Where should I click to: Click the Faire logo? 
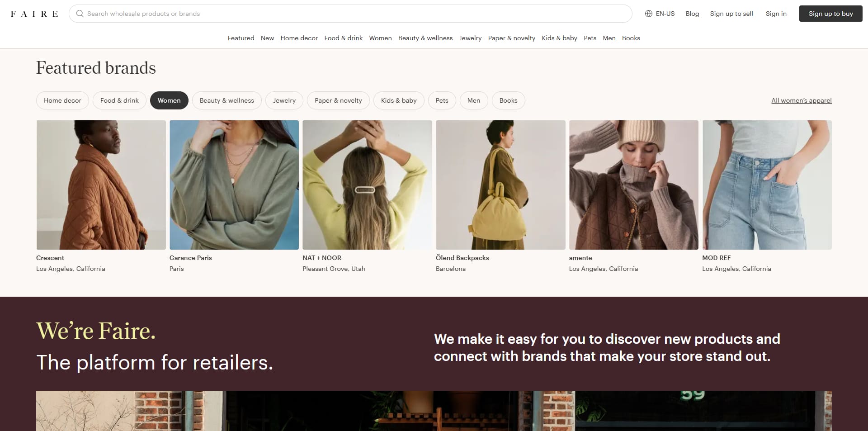[34, 14]
